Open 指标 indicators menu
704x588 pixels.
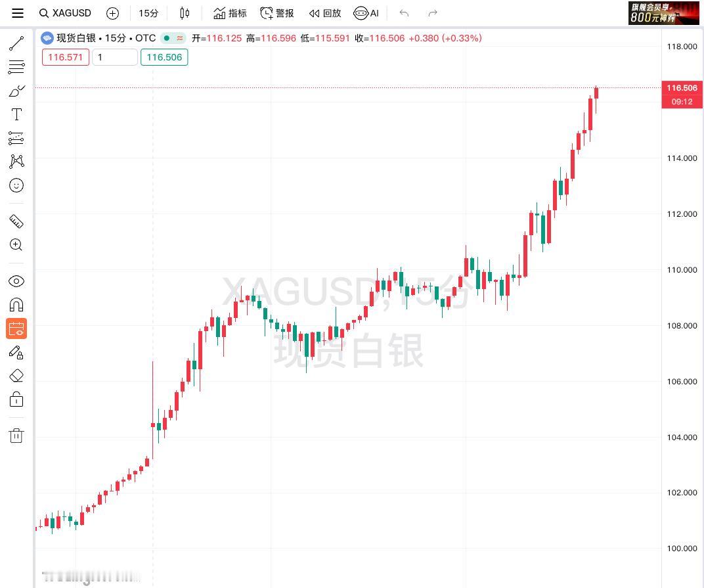[230, 14]
